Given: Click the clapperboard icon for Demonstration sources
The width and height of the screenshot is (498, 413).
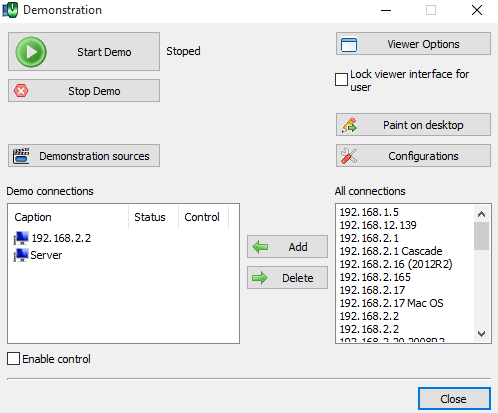Looking at the screenshot, I should point(21,156).
